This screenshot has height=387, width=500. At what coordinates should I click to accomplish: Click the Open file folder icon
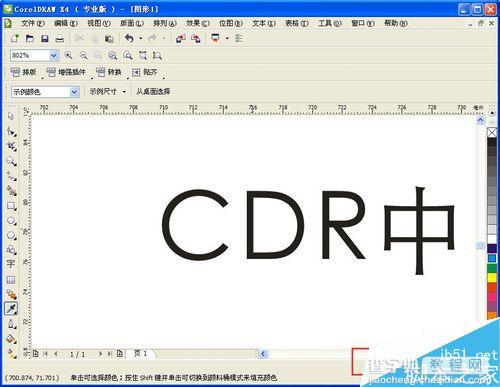(x=30, y=38)
